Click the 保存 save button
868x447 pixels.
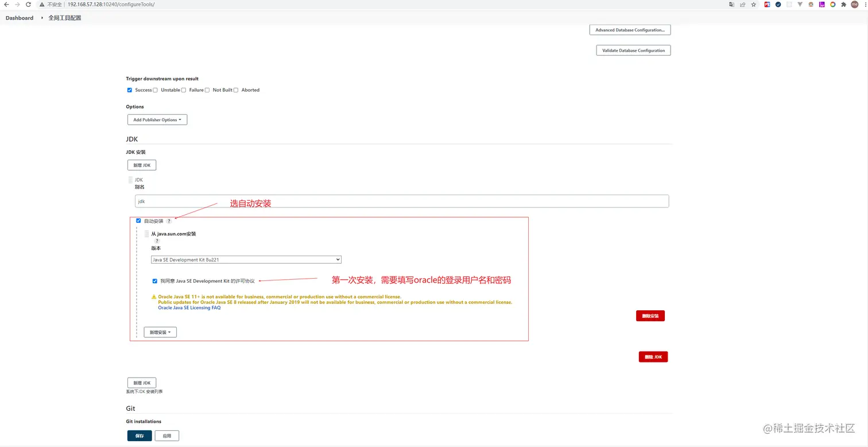click(x=139, y=436)
